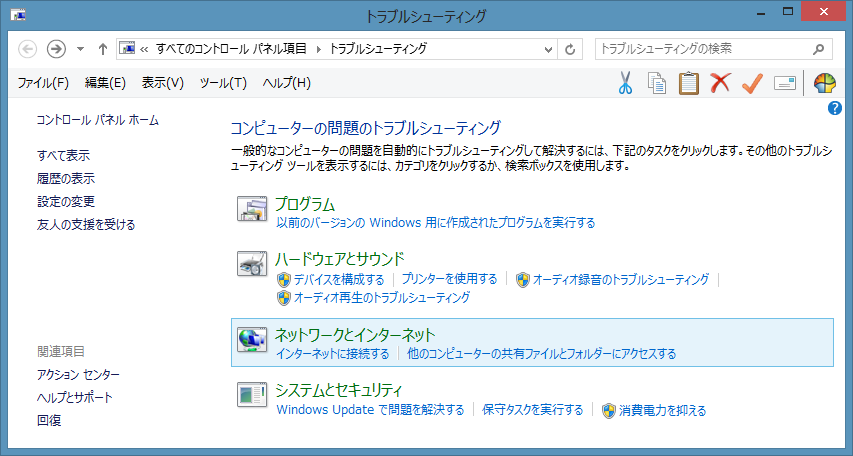Click トラブルシューティング in the breadcrumb

(x=378, y=49)
